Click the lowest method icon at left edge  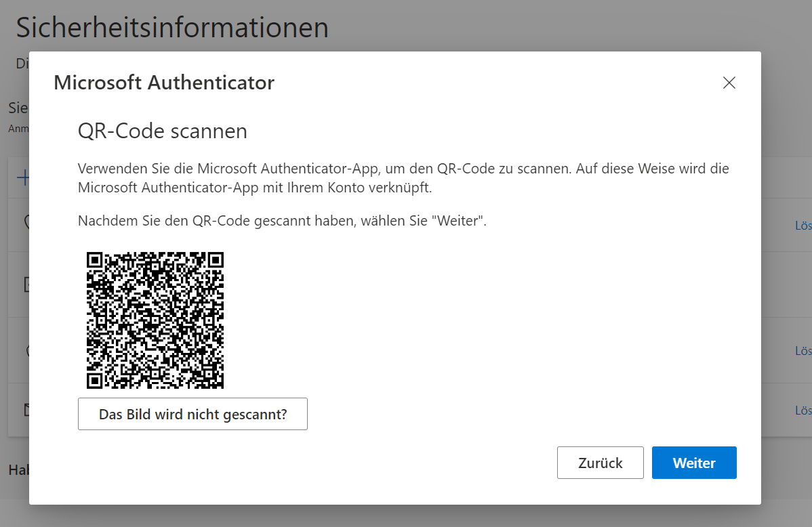[x=26, y=409]
